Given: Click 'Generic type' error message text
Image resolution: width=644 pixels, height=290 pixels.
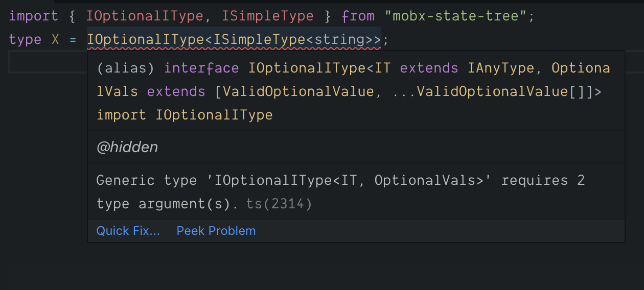Looking at the screenshot, I should coord(340,192).
